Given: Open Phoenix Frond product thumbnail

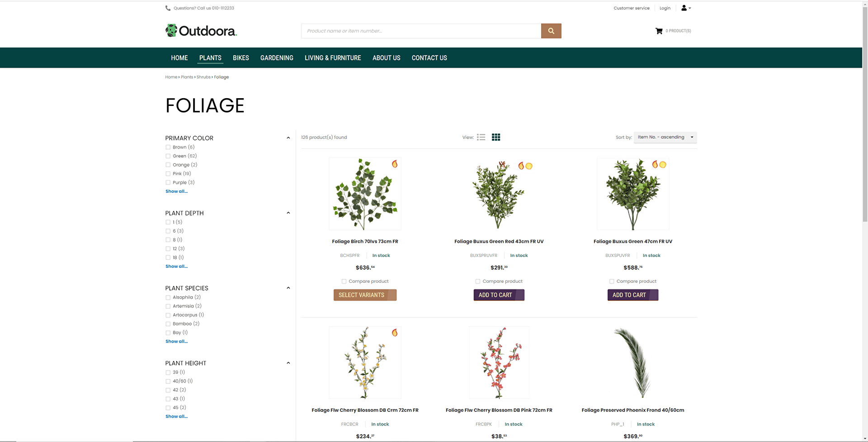Looking at the screenshot, I should [632, 362].
